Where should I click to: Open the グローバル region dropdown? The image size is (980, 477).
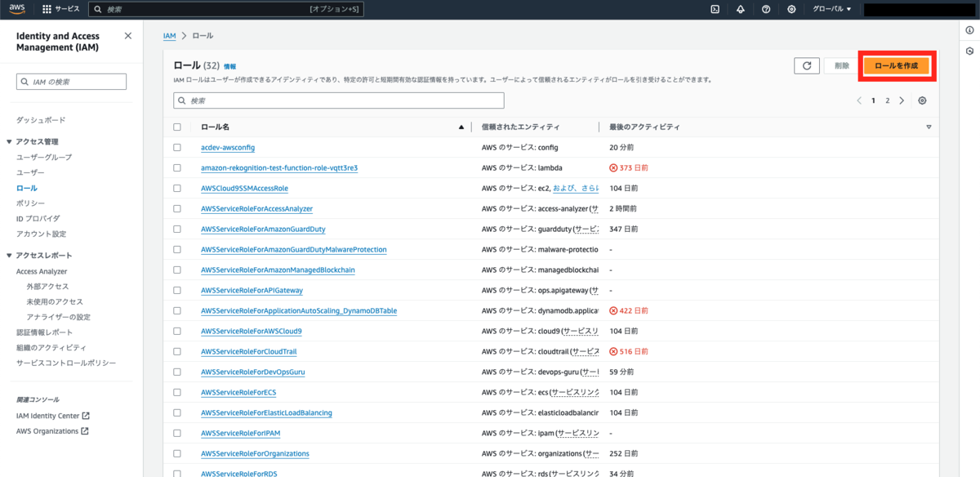831,9
